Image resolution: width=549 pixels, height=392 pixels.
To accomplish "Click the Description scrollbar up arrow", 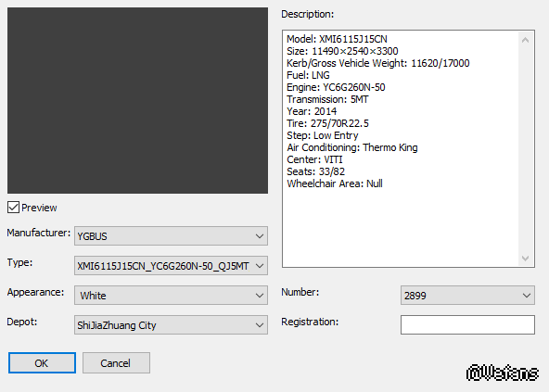I will click(525, 40).
